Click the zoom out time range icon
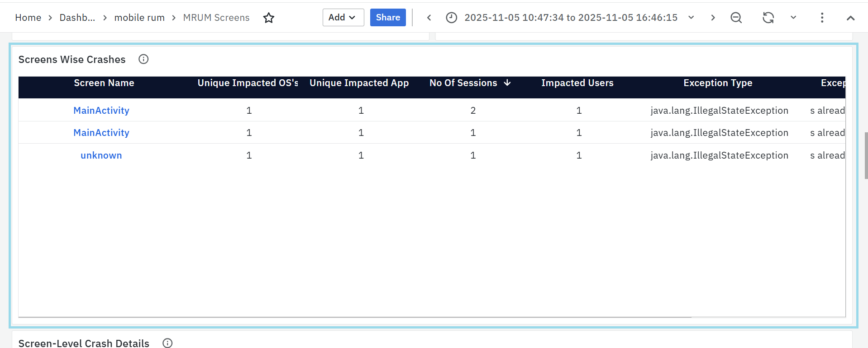This screenshot has height=348, width=868. (736, 18)
